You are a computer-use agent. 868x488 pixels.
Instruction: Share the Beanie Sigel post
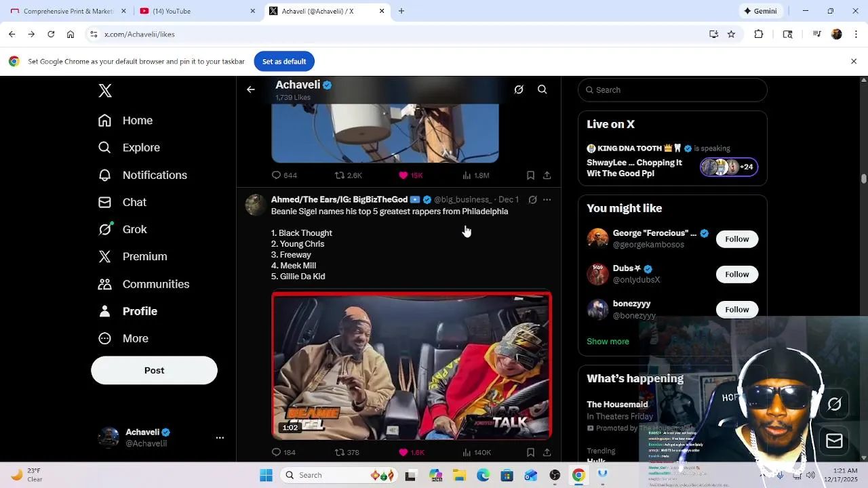coord(547,452)
